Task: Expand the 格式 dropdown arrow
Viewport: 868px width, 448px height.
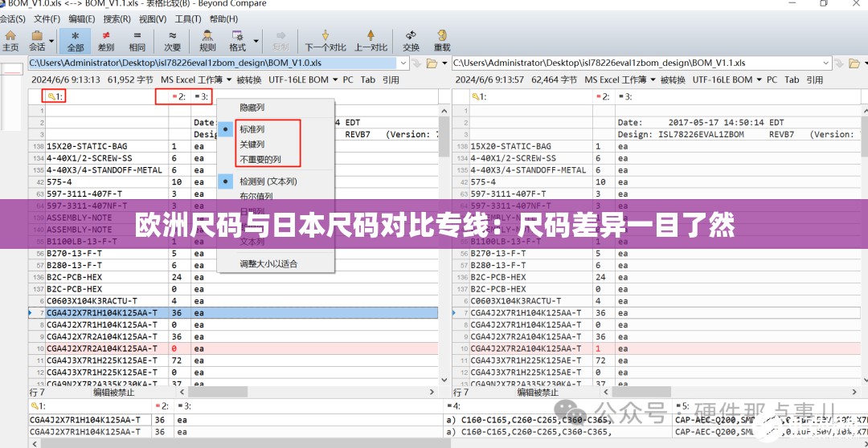Action: click(256, 41)
